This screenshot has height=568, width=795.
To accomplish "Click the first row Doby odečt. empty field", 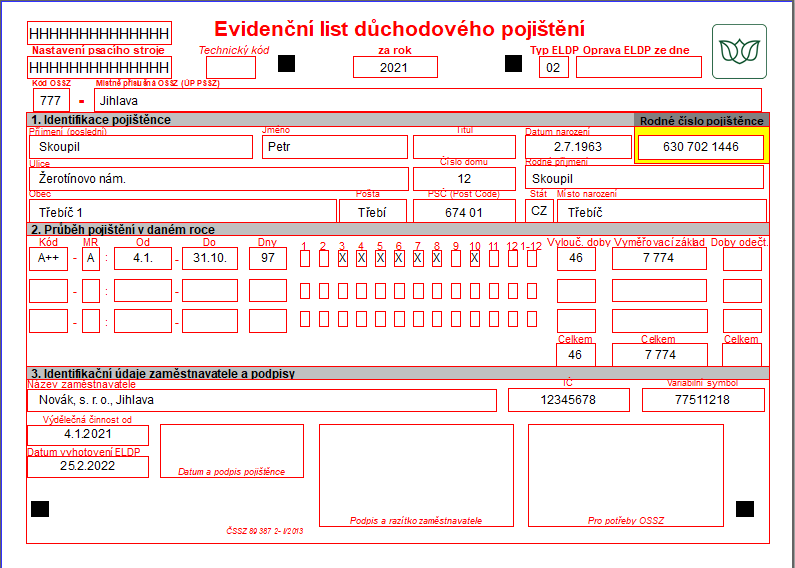I will [x=742, y=259].
